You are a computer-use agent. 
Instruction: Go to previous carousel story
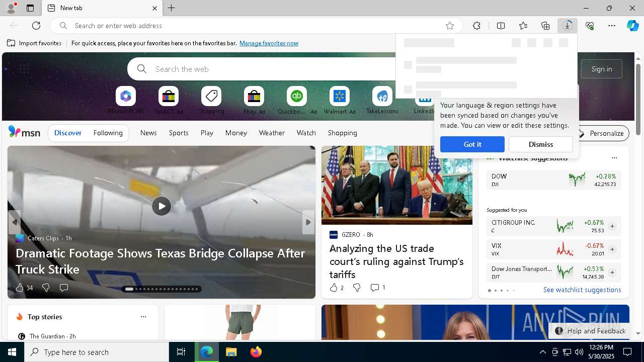(14, 222)
